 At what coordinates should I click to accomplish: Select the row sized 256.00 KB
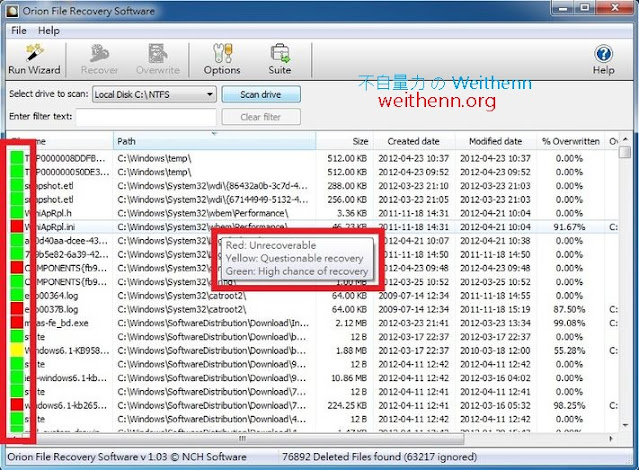click(312, 200)
